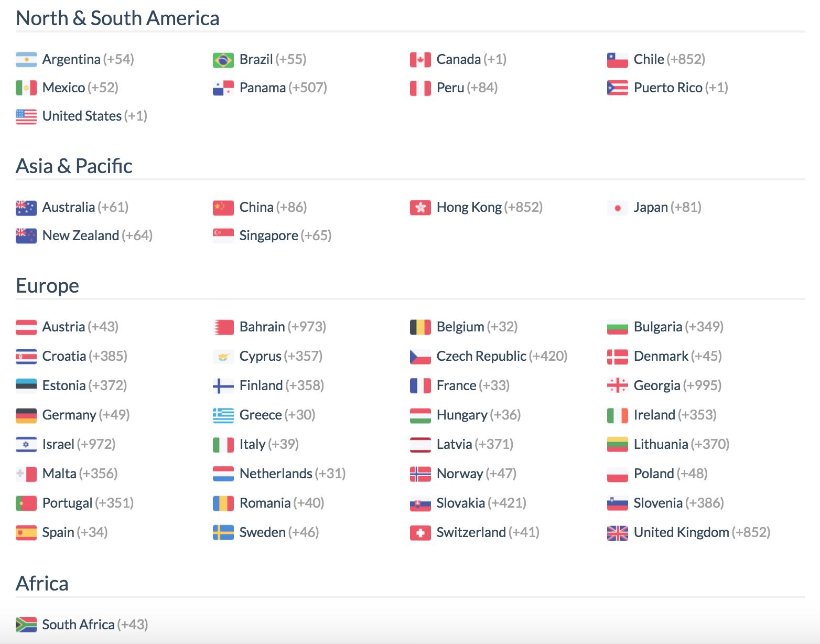
Task: Click the Argentina flag icon
Action: click(x=26, y=60)
